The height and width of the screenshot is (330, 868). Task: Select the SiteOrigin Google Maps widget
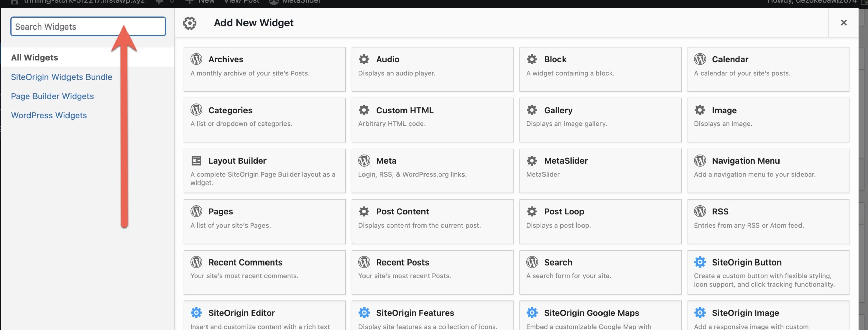(x=600, y=315)
